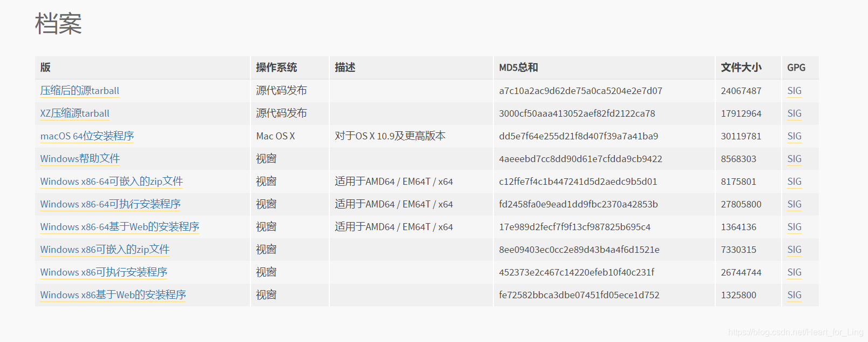
Task: Download Windows x86-64可执行安装程序
Action: [x=111, y=204]
